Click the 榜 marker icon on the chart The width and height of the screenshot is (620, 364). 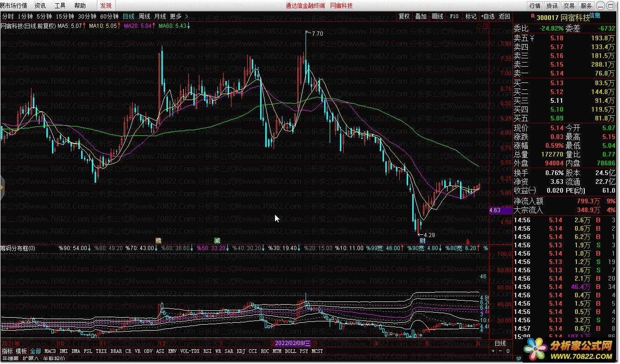point(159,240)
